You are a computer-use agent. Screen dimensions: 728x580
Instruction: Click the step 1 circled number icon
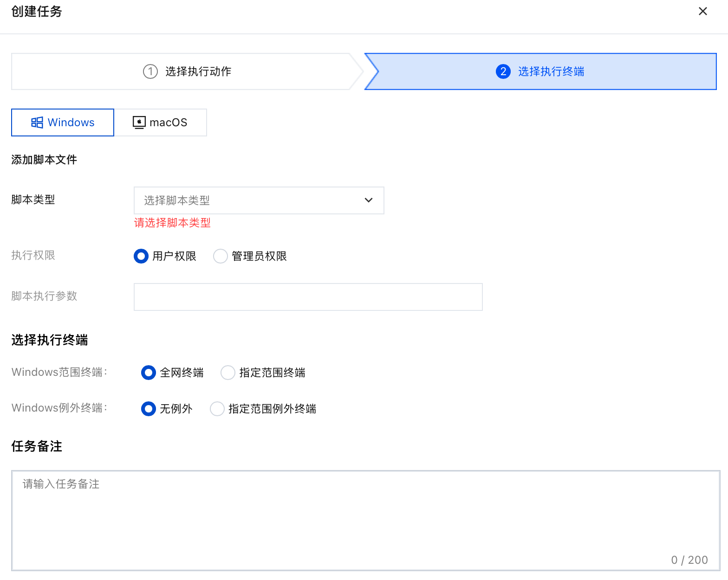click(x=150, y=71)
